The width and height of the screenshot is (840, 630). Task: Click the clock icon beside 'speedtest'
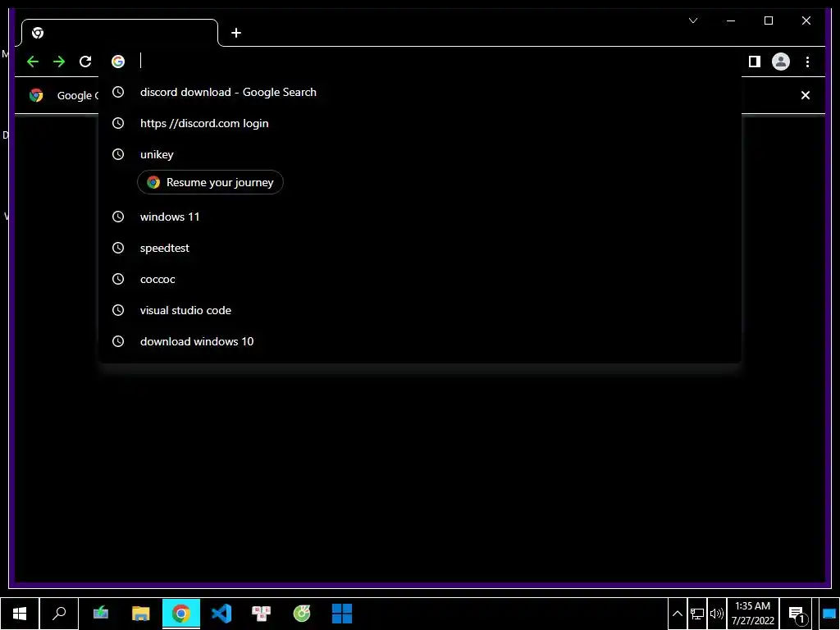118,248
